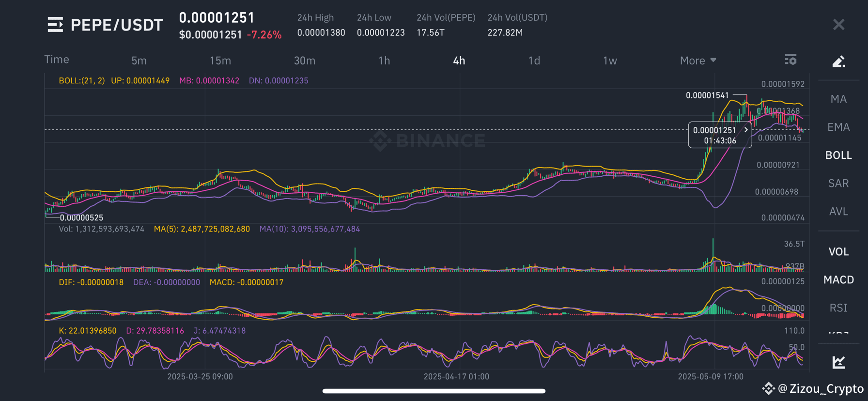Switch to the 5m timeframe

pos(139,61)
